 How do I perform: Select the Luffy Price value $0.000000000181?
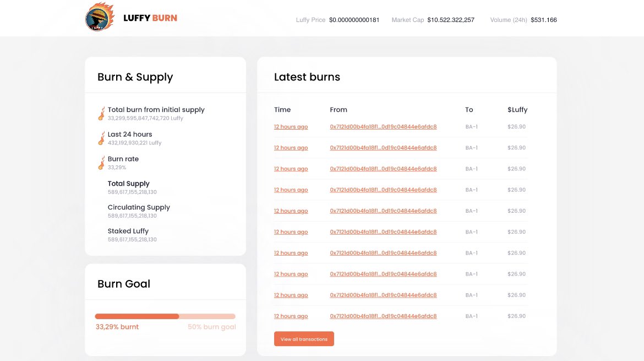[354, 20]
